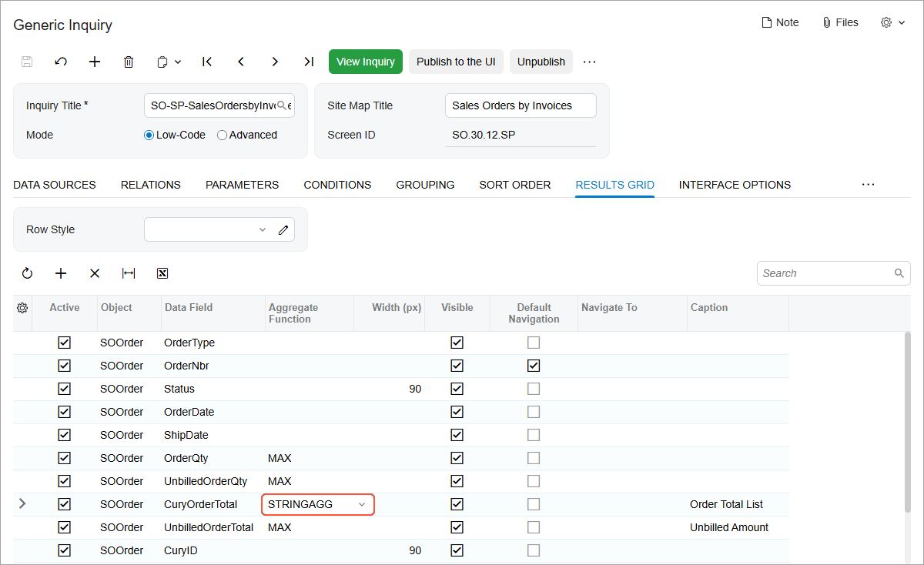Go to the last record icon
The image size is (924, 565).
click(x=309, y=62)
